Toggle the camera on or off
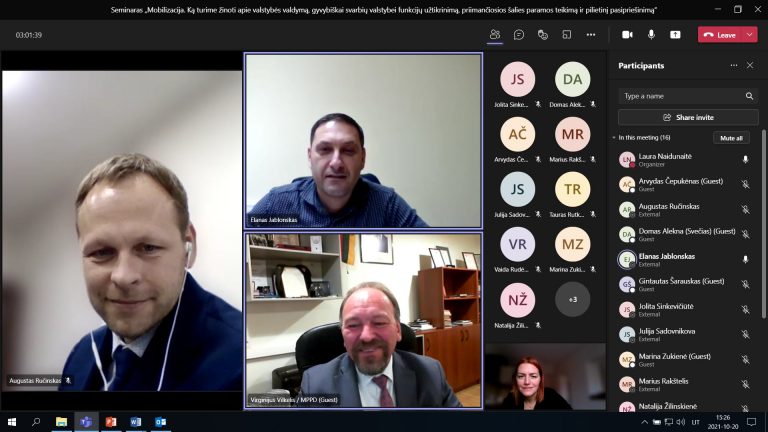Viewport: 768px width, 432px height. [x=627, y=35]
